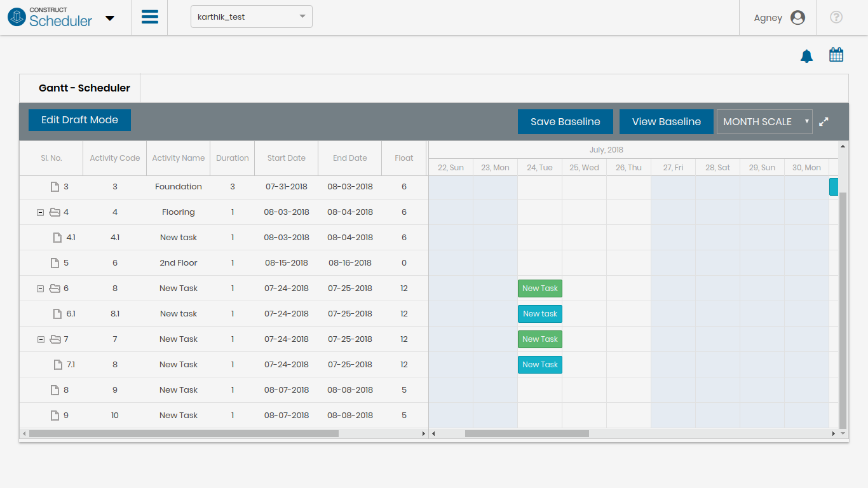Click the timeline scrollbar left arrow
This screenshot has width=868, height=488.
pos(434,434)
